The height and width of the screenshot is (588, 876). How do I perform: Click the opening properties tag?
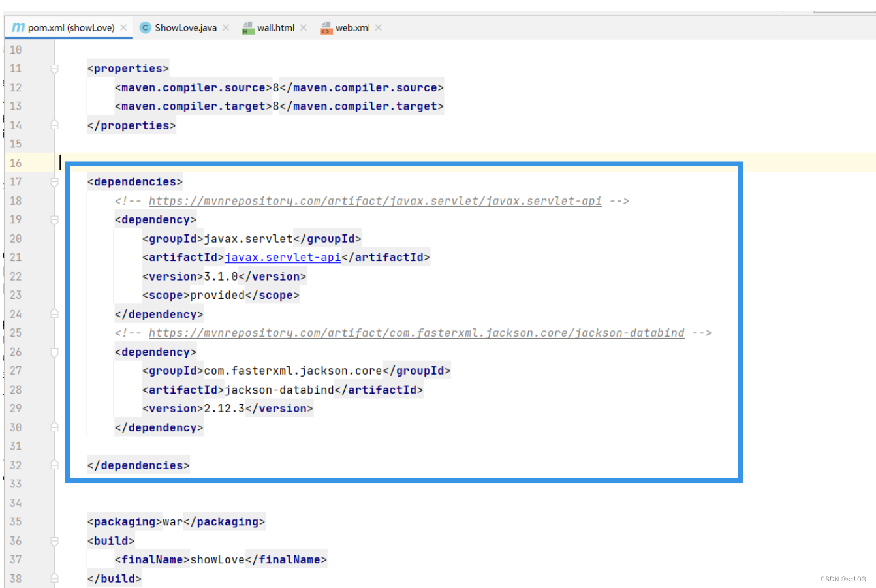click(128, 69)
